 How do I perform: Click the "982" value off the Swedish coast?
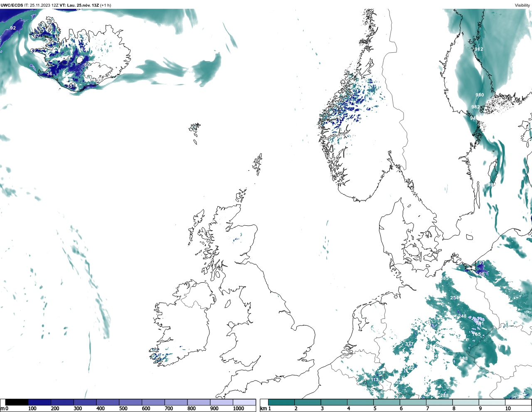(x=475, y=107)
